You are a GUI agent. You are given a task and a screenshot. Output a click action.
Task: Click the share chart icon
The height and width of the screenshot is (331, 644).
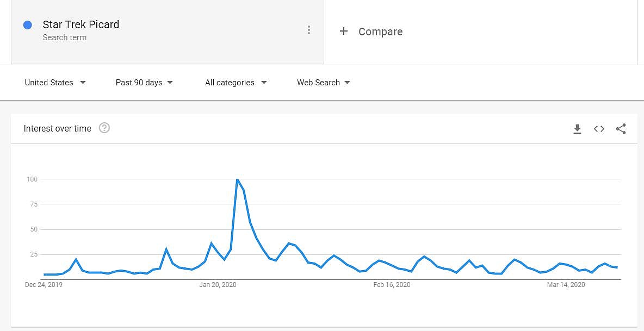click(x=621, y=129)
